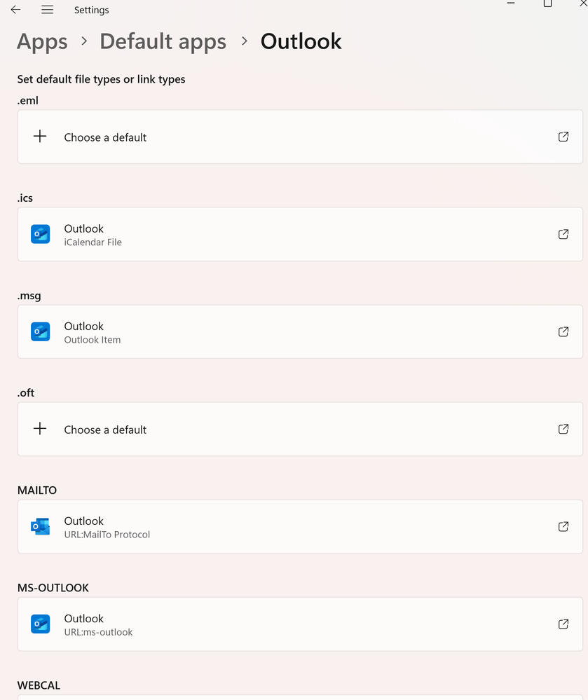Click external link icon for MAILTO
This screenshot has height=700, width=588.
pyautogui.click(x=563, y=526)
